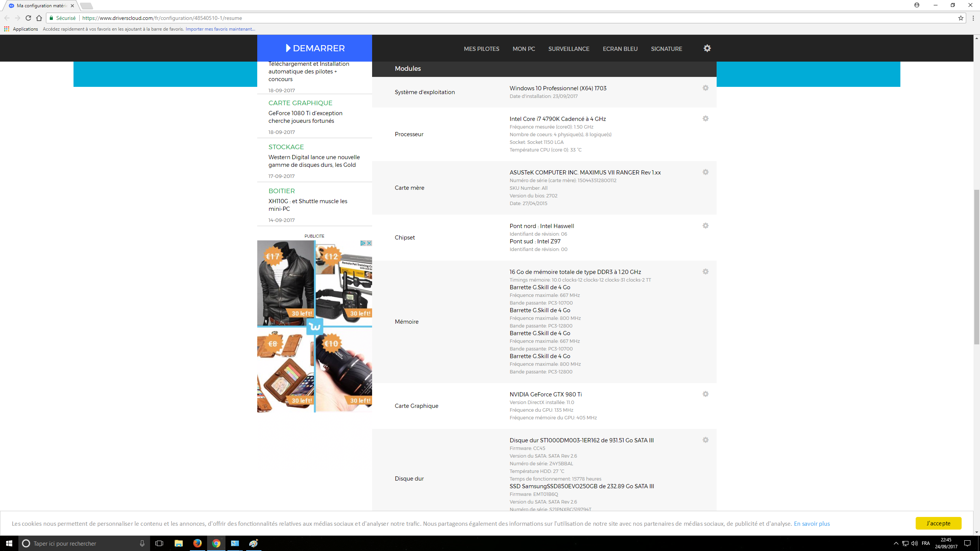This screenshot has width=980, height=551.
Task: Follow the En savoir plus link
Action: click(x=812, y=523)
